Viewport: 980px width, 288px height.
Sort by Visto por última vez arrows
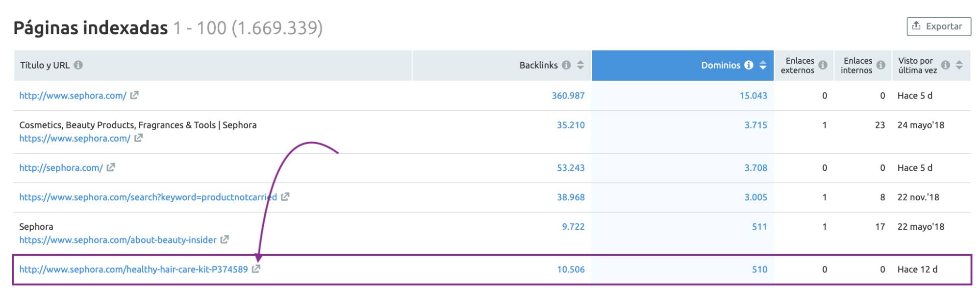959,65
